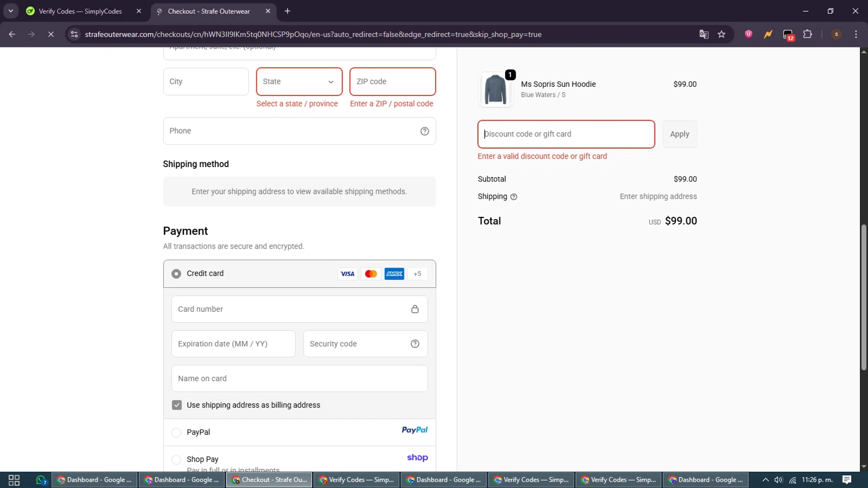Close the Verify Codes tab

click(139, 11)
